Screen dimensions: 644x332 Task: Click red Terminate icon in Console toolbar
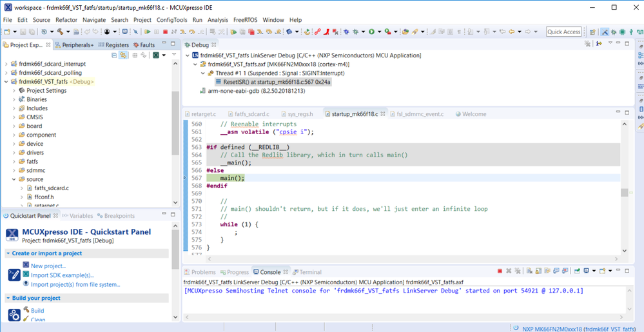[x=500, y=271]
